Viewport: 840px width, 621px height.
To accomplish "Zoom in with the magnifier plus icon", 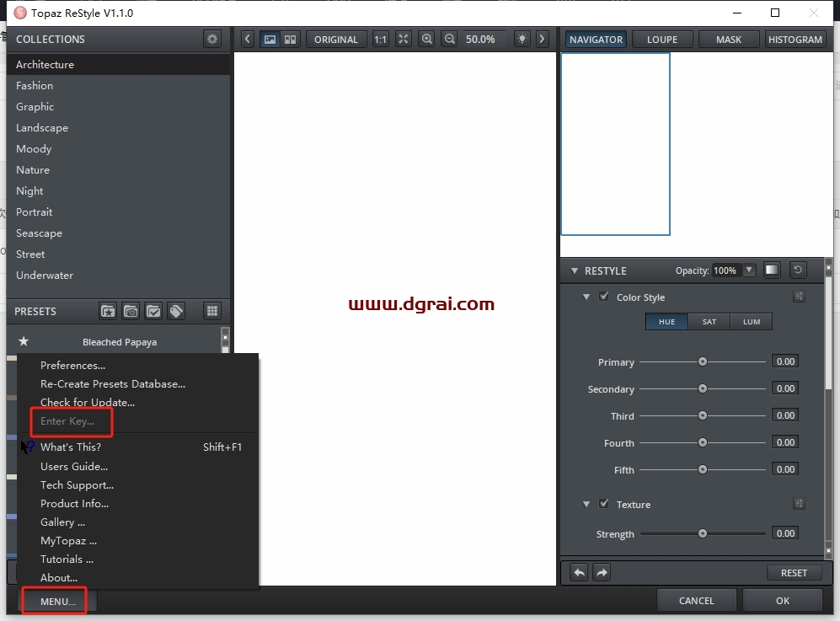I will click(x=427, y=39).
